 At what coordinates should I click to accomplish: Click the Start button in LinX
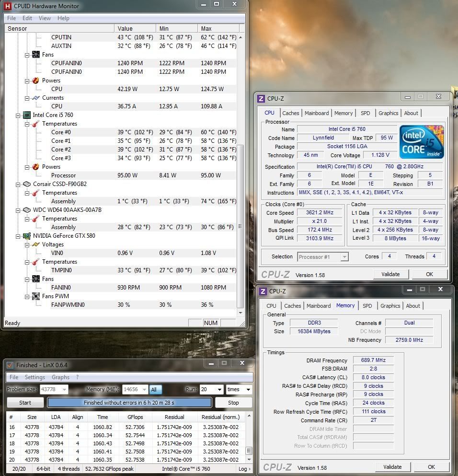point(25,403)
